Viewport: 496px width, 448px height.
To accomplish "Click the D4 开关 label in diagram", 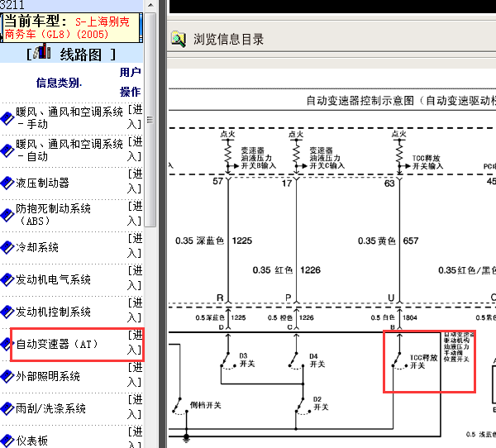I will point(317,360).
